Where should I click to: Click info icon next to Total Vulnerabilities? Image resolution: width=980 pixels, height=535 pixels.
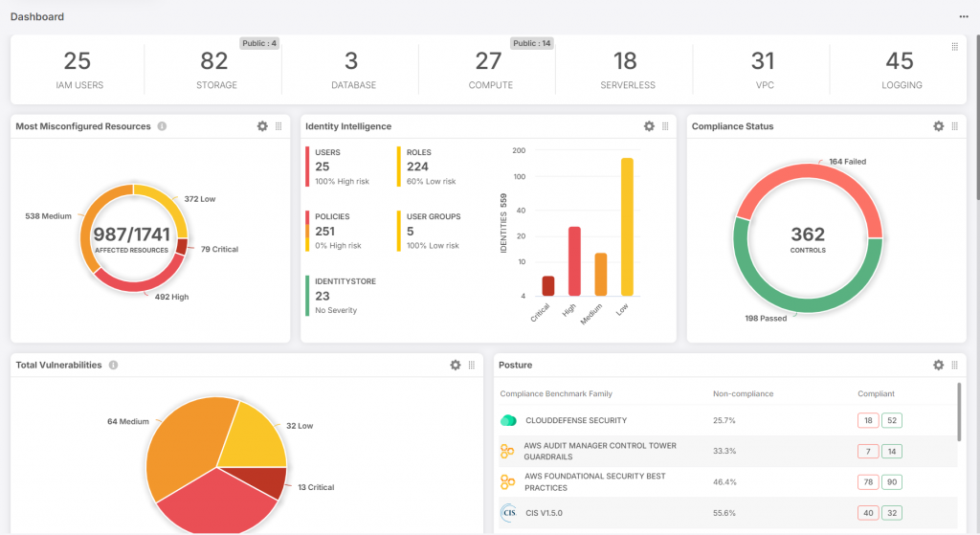[x=113, y=365]
